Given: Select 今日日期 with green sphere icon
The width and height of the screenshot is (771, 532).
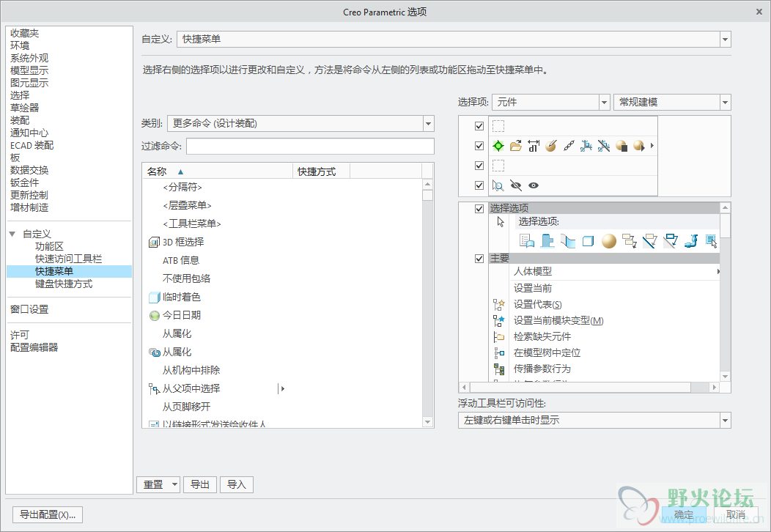Looking at the screenshot, I should click(x=174, y=315).
